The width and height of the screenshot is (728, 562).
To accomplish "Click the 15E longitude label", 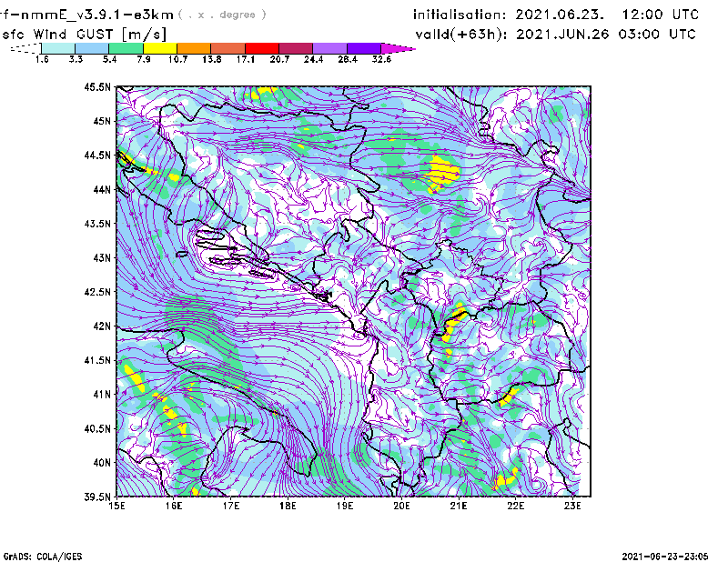I will click(x=116, y=507).
